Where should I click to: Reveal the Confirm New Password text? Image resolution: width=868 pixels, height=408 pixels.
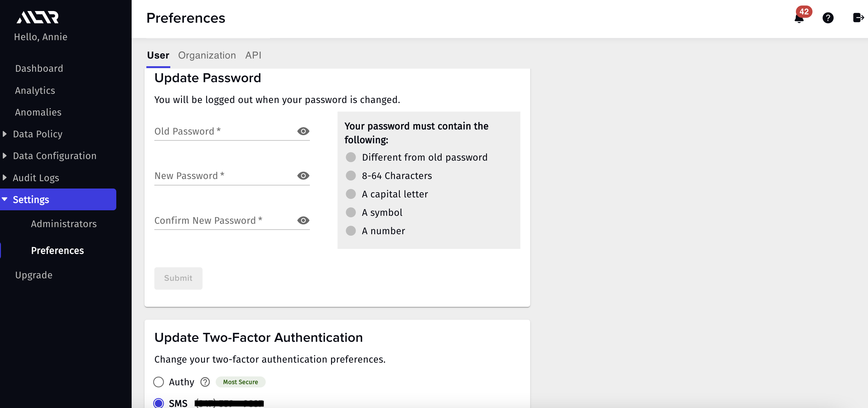click(x=303, y=220)
